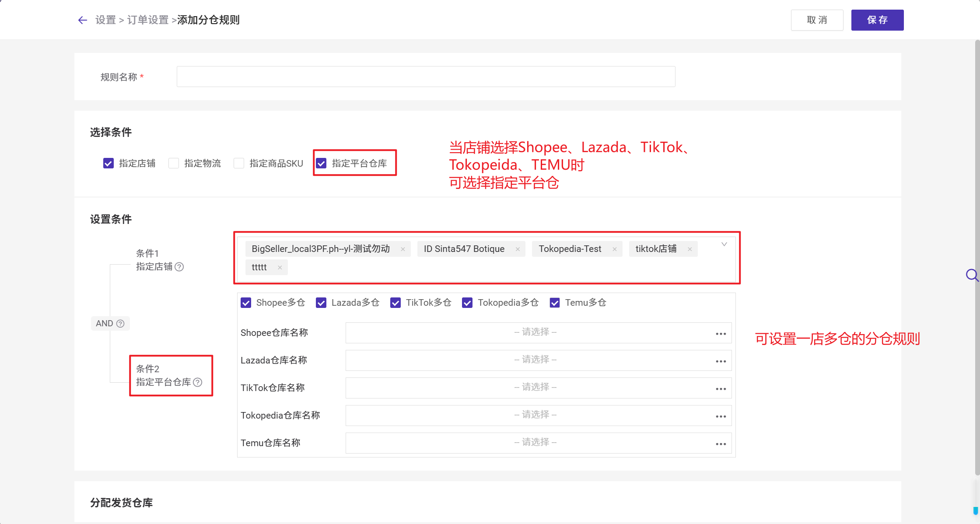Image resolution: width=980 pixels, height=524 pixels.
Task: Click the ellipsis icon in Shopee仓库名称 row
Action: tap(721, 334)
